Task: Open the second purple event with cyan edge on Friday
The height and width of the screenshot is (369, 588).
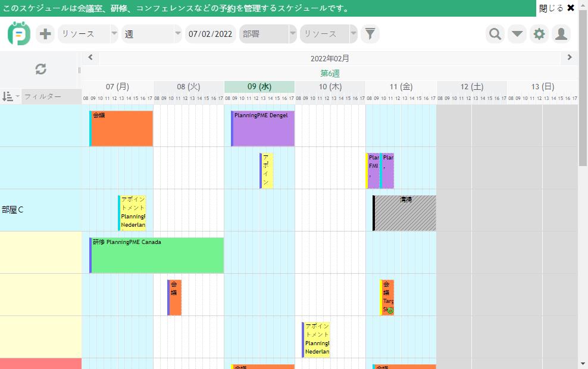Action: tap(387, 171)
